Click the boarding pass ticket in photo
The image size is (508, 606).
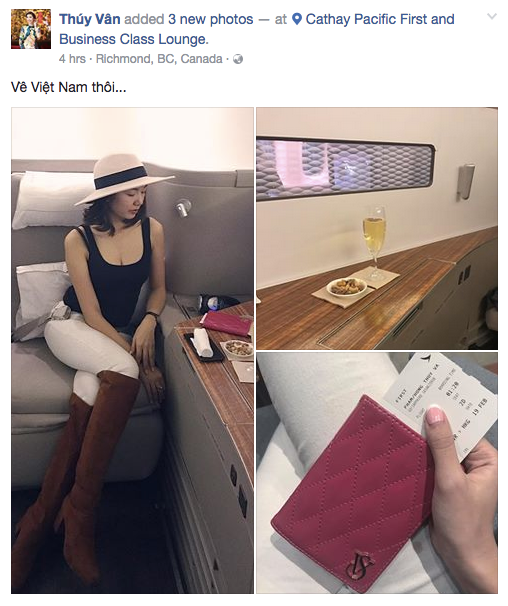coord(441,406)
